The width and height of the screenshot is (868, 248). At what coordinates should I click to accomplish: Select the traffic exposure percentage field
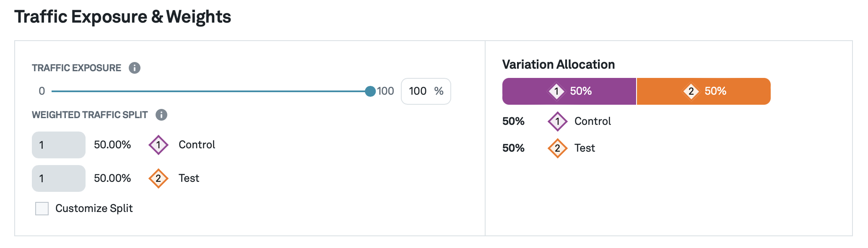[x=425, y=91]
